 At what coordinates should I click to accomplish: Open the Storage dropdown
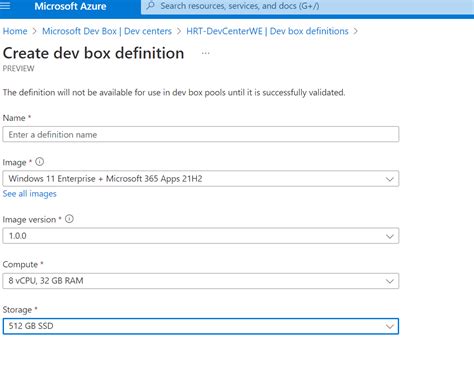[x=201, y=326]
